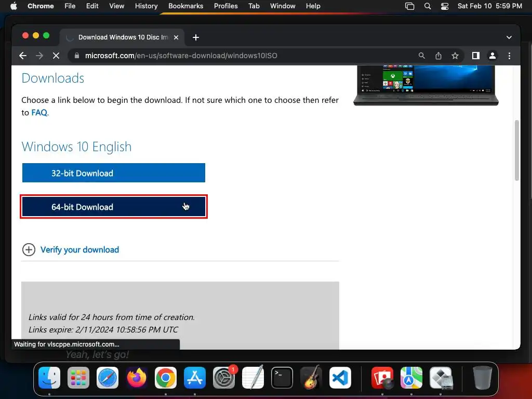Viewport: 532px width, 399px height.
Task: Stop loading the page with X button
Action: 56,56
